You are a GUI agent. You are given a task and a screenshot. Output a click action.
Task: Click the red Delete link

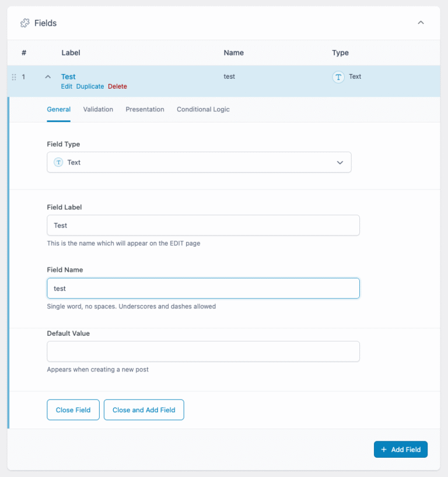tap(117, 86)
